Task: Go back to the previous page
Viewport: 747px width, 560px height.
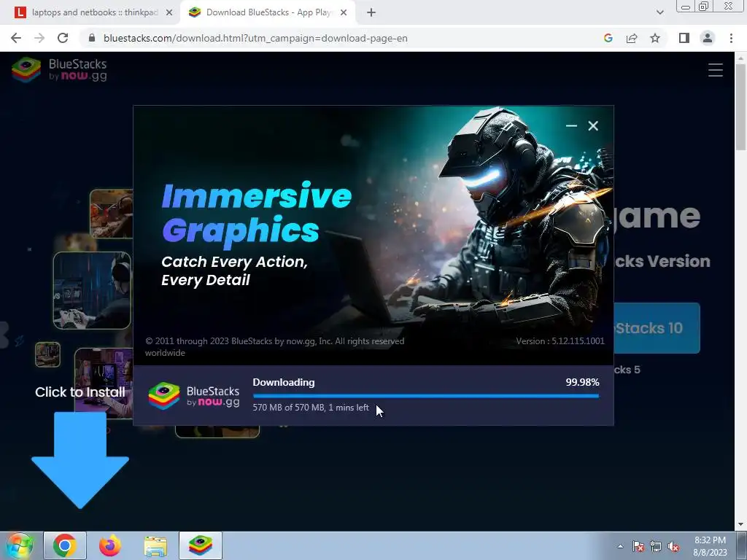Action: [16, 38]
